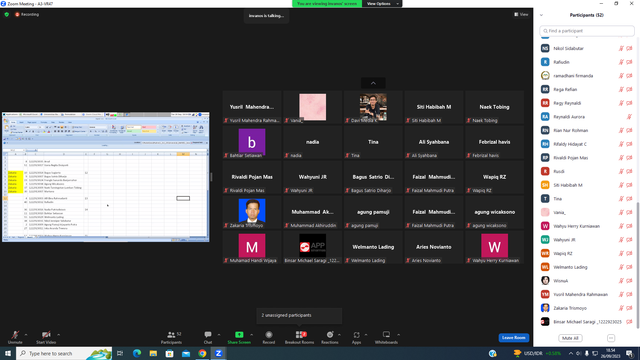Open the Apps icon

[356, 335]
